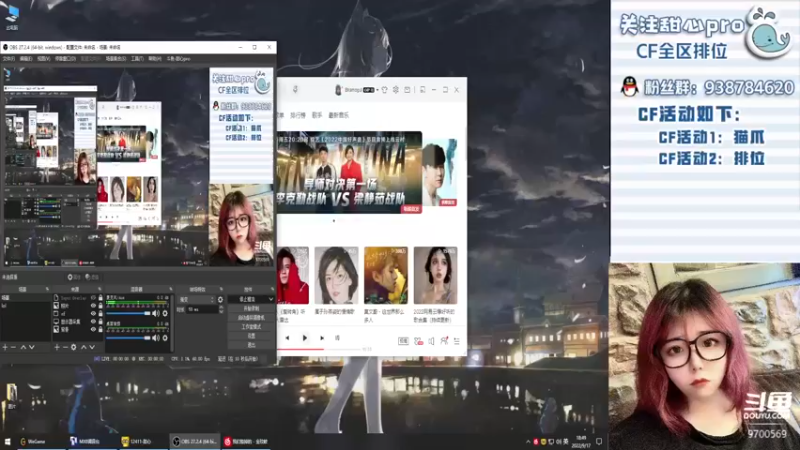Open the View menu in OBS
Viewport: 800px width, 450px height.
[43, 59]
